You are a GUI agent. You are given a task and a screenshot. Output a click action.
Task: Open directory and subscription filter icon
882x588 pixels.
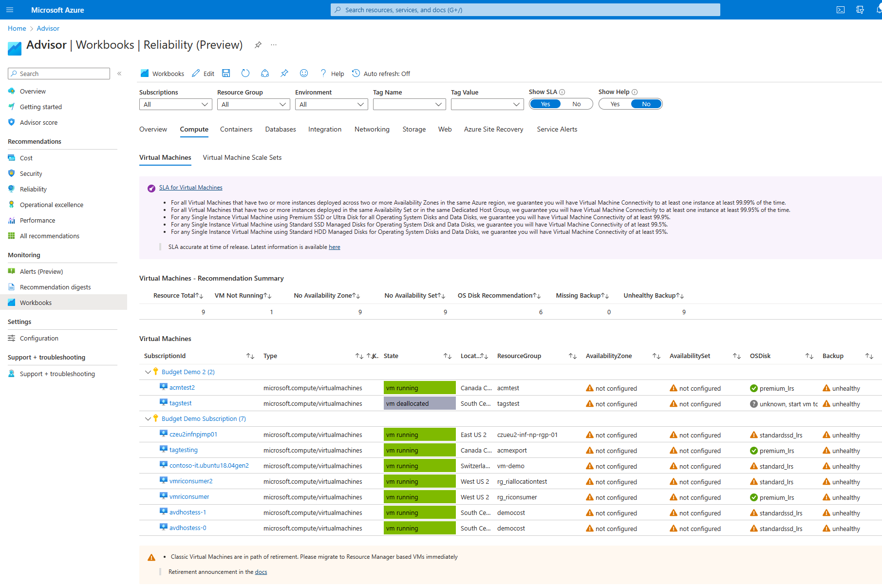point(860,10)
